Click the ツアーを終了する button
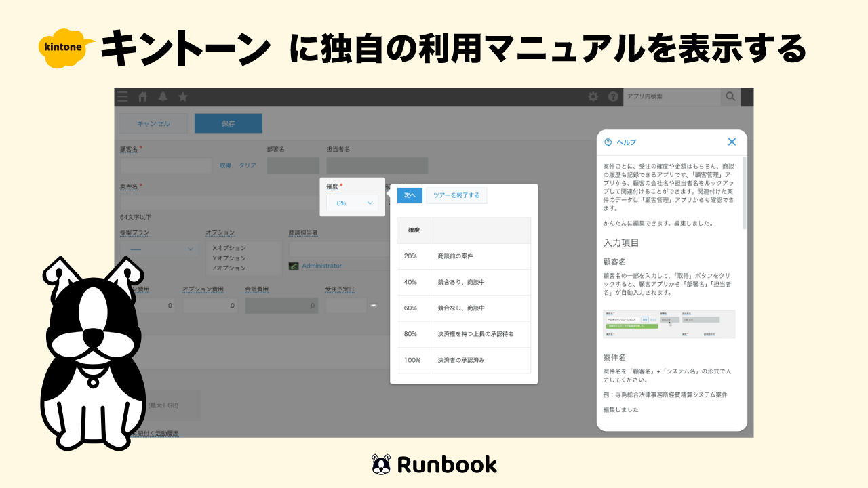 pyautogui.click(x=457, y=195)
